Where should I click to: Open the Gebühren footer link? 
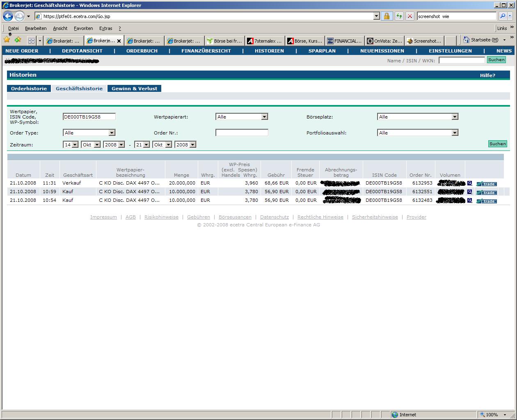click(x=199, y=217)
